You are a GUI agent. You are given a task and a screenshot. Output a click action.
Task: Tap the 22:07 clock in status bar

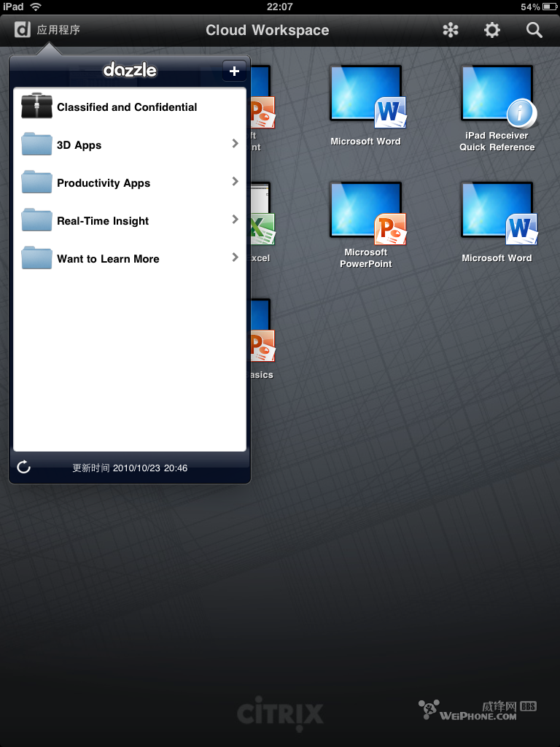tap(279, 7)
